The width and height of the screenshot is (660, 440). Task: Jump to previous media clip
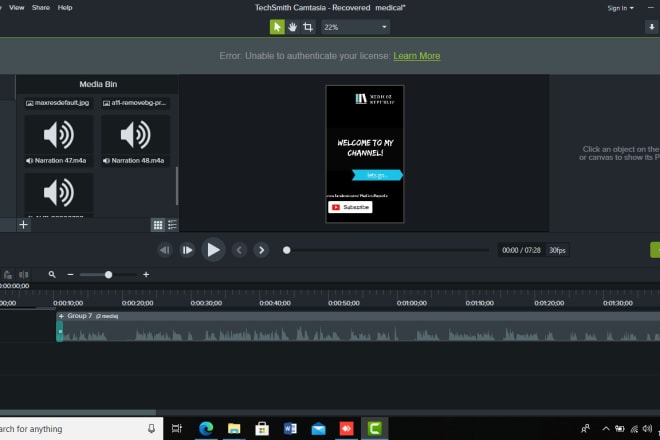click(239, 250)
